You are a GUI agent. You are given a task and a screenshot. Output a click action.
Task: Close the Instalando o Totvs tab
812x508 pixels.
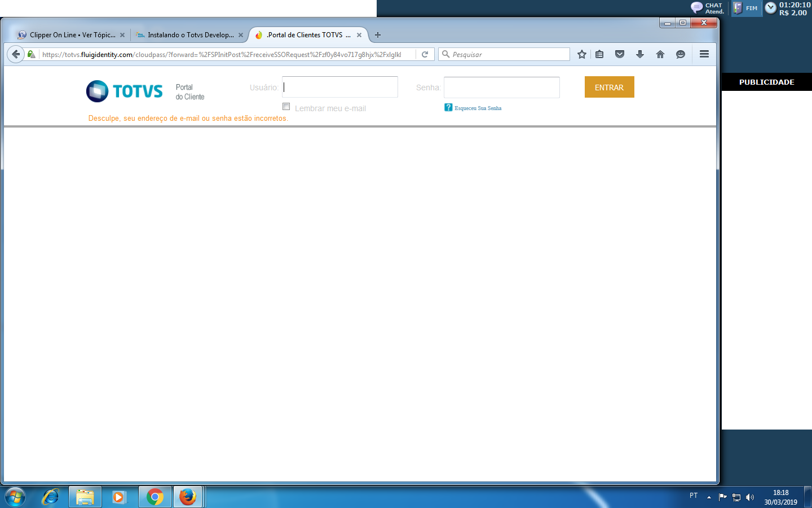tap(241, 35)
